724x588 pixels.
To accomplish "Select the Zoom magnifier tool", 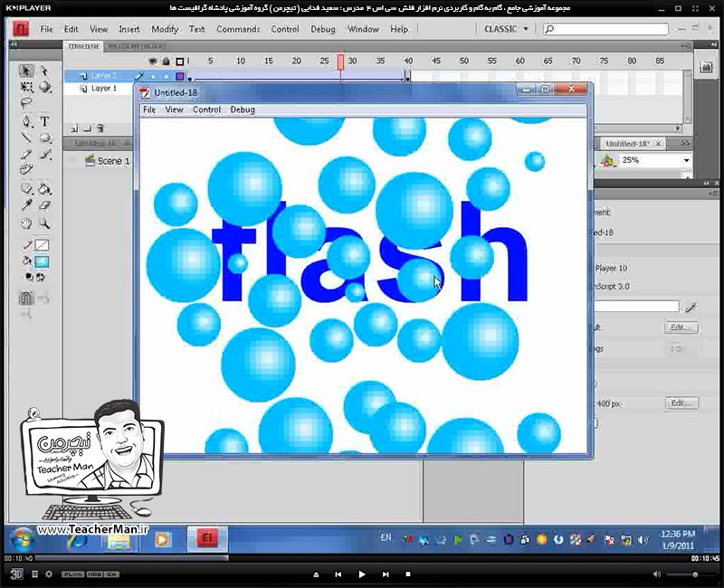I will [44, 223].
